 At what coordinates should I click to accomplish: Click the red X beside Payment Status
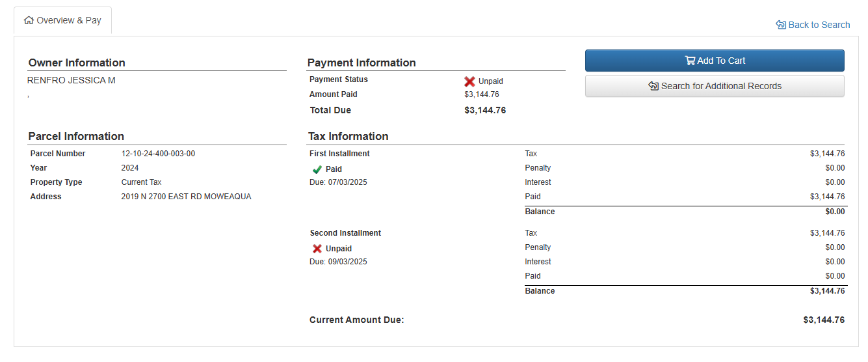[x=469, y=81]
